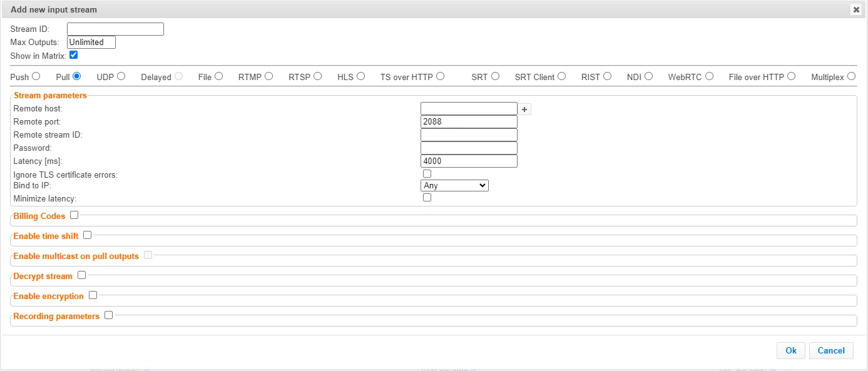Focus the Password input field
The height and width of the screenshot is (371, 868).
point(469,148)
